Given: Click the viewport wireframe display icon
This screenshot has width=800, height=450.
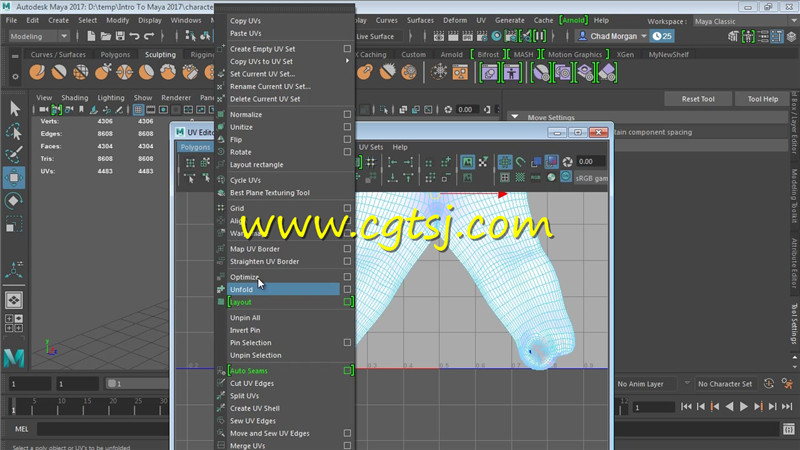Looking at the screenshot, I should (x=138, y=110).
